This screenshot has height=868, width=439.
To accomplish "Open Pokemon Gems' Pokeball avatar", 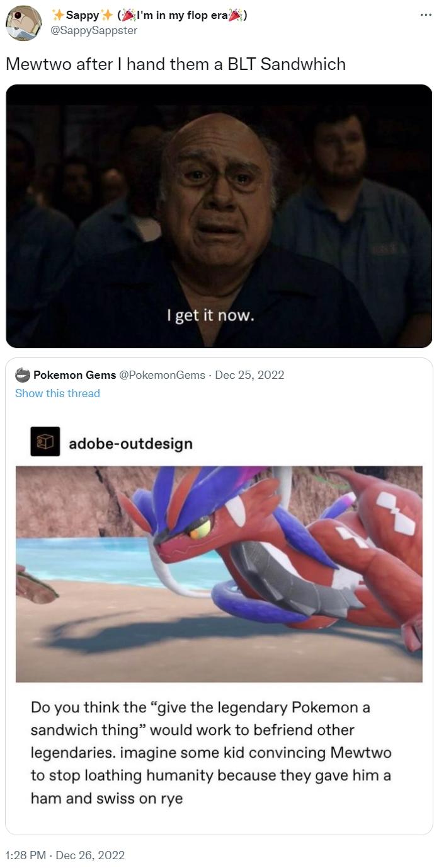I will 23,375.
